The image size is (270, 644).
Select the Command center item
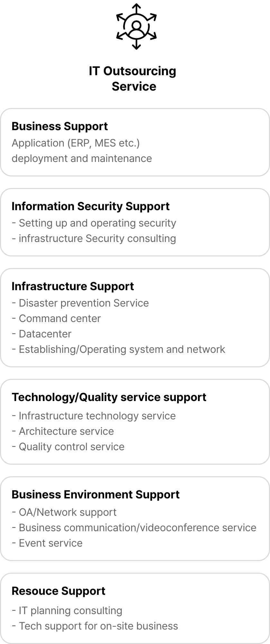point(56,318)
